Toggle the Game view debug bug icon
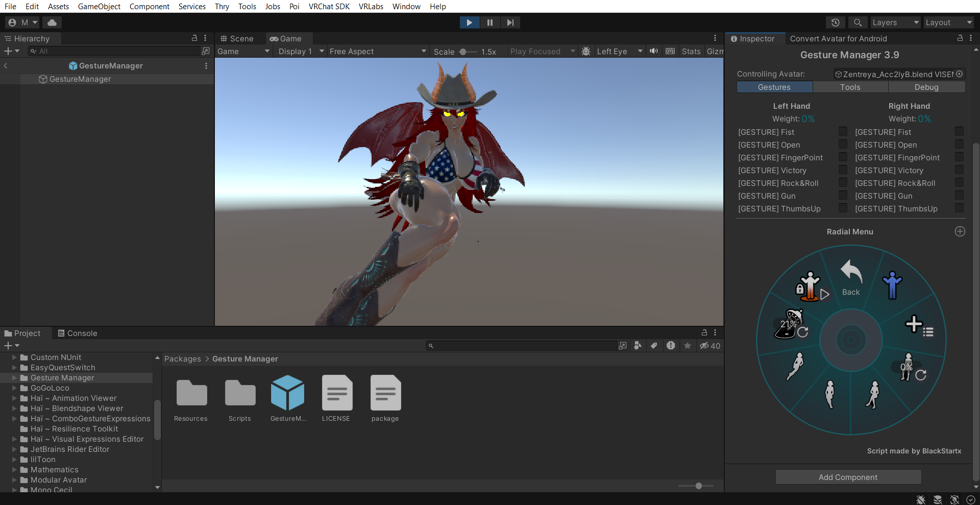Viewport: 980px width, 505px height. (x=586, y=51)
